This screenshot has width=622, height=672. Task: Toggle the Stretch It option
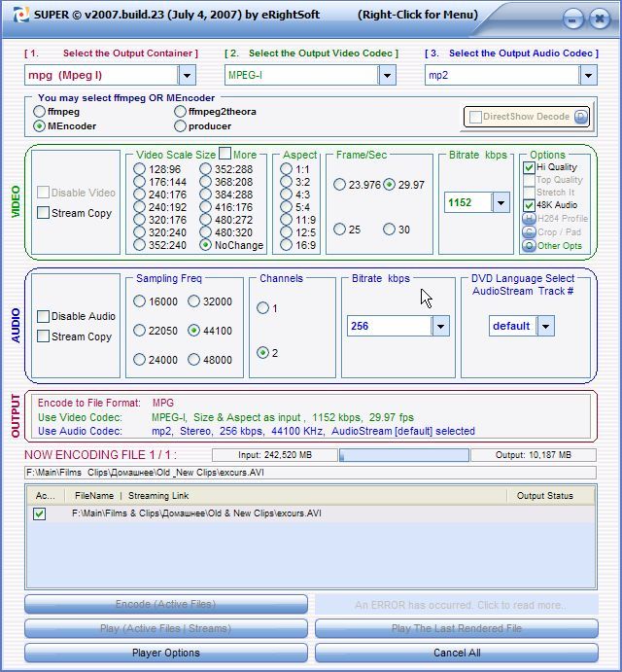click(x=529, y=192)
